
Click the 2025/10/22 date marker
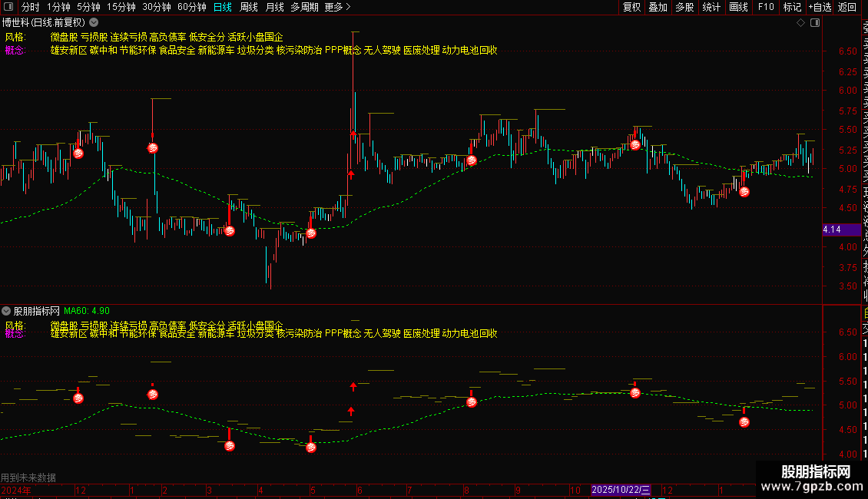621,490
